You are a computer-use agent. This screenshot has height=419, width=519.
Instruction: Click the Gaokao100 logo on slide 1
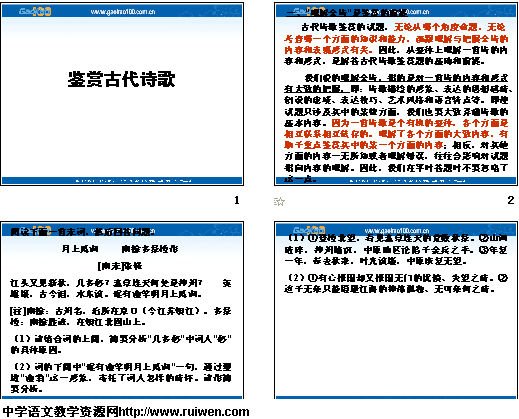pyautogui.click(x=35, y=12)
